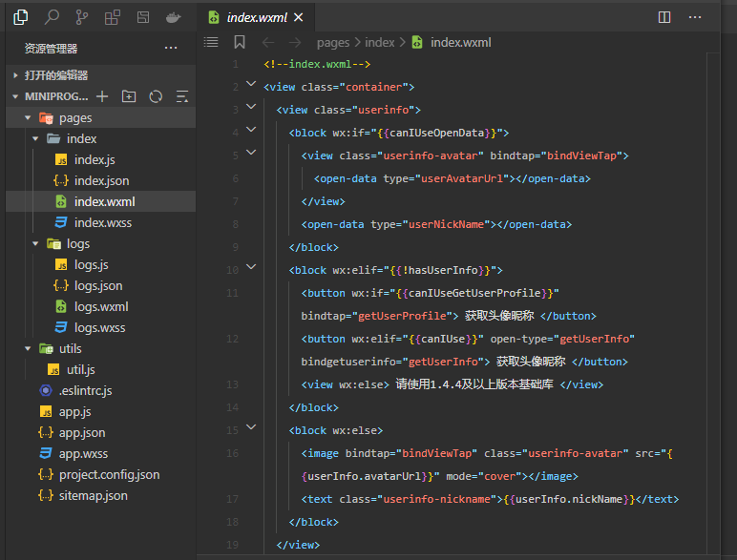Open Explorer panel more actions ellipsis
Viewport: 737px width, 560px height.
click(171, 48)
